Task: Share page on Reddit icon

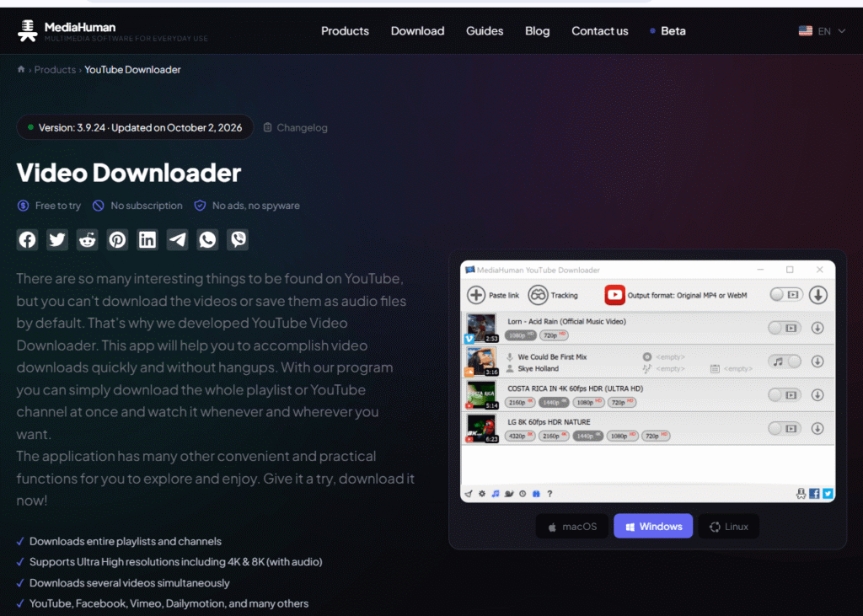Action: (x=87, y=240)
